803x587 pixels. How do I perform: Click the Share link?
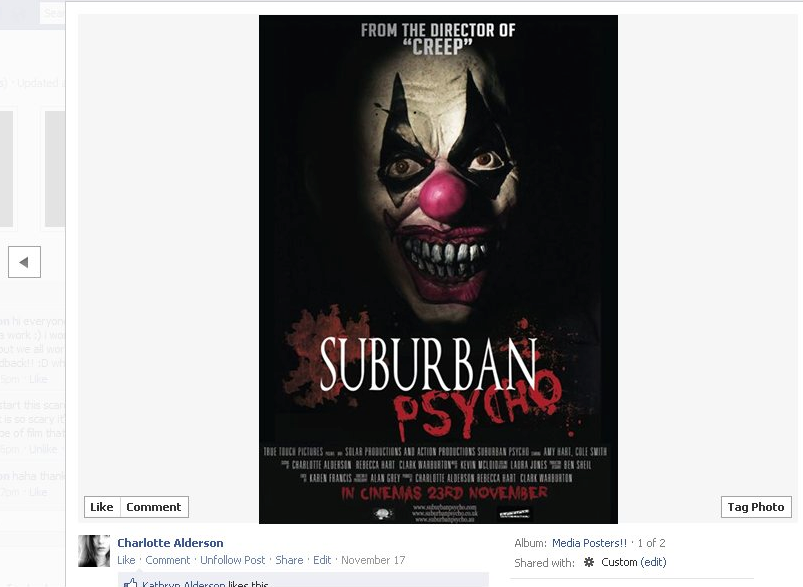289,560
